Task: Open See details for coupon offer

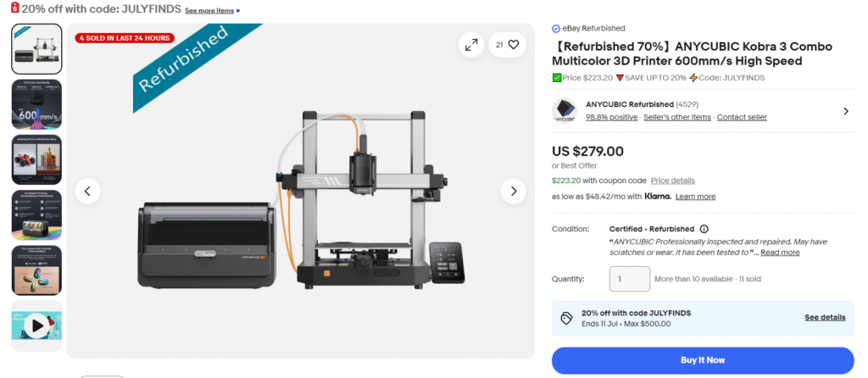Action: pyautogui.click(x=825, y=318)
